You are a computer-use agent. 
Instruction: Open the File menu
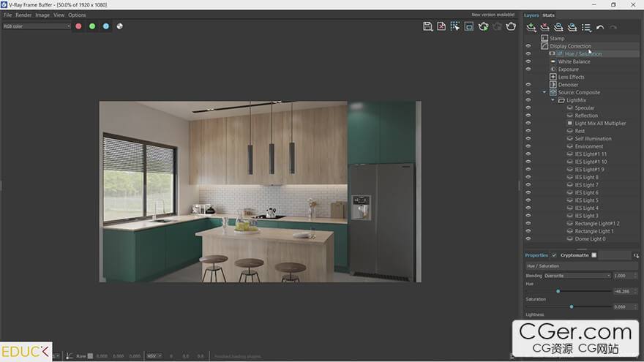point(8,15)
